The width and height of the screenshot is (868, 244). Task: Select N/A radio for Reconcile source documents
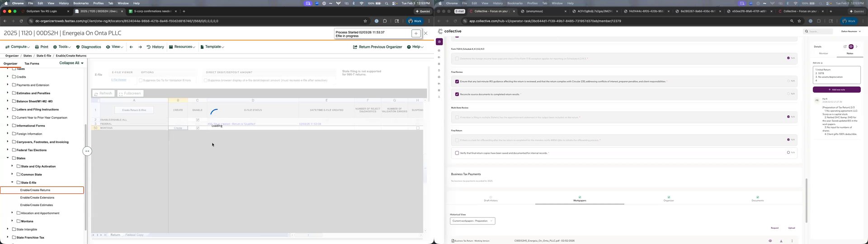(x=788, y=94)
